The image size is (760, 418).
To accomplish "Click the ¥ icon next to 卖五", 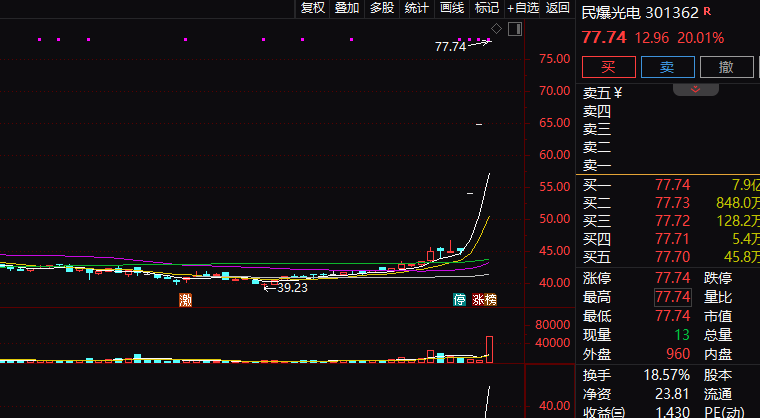I will (x=618, y=93).
